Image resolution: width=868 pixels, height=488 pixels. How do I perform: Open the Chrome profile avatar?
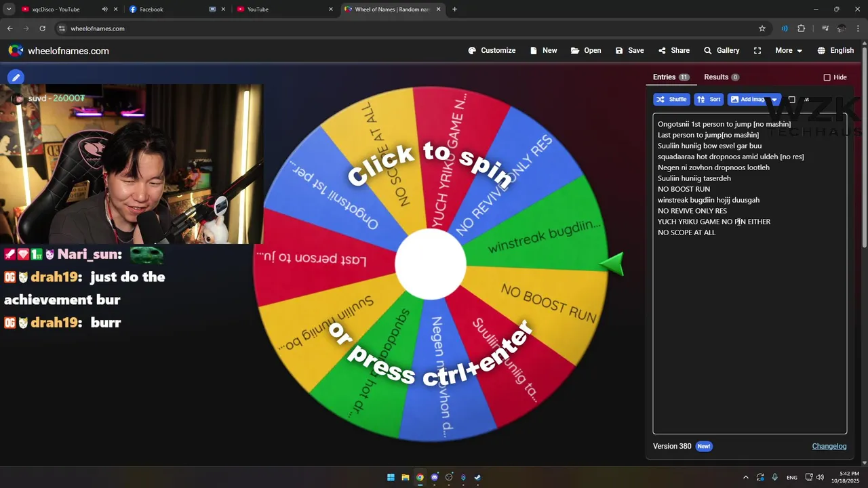tap(842, 28)
